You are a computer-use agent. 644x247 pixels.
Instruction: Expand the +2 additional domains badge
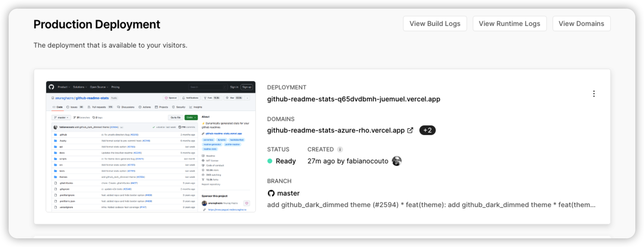427,130
